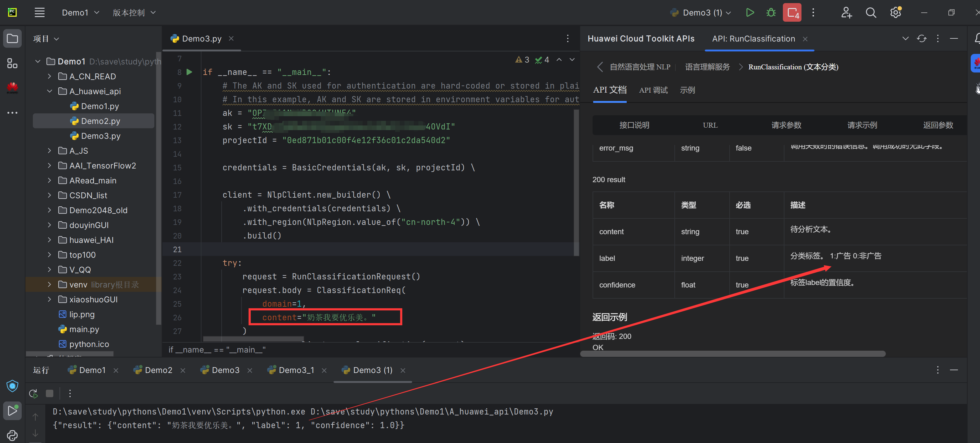
Task: Collapse the A_huawei_api folder
Action: click(x=50, y=91)
